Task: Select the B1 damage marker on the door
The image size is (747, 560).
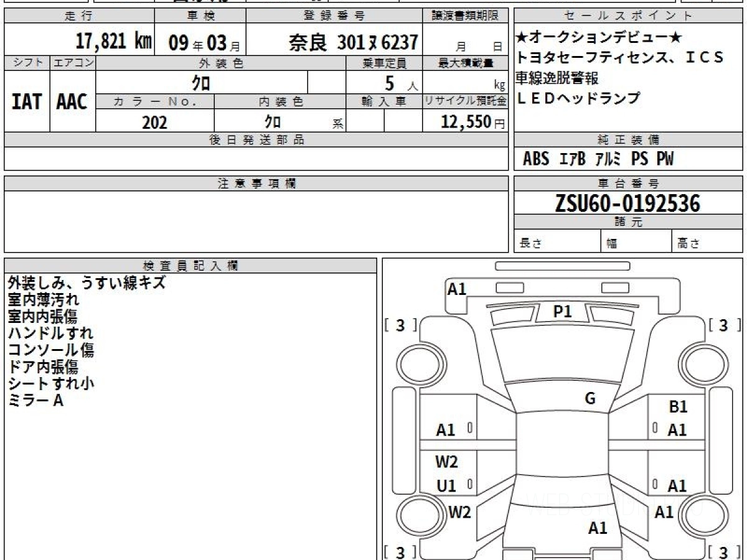Action: tap(678, 407)
